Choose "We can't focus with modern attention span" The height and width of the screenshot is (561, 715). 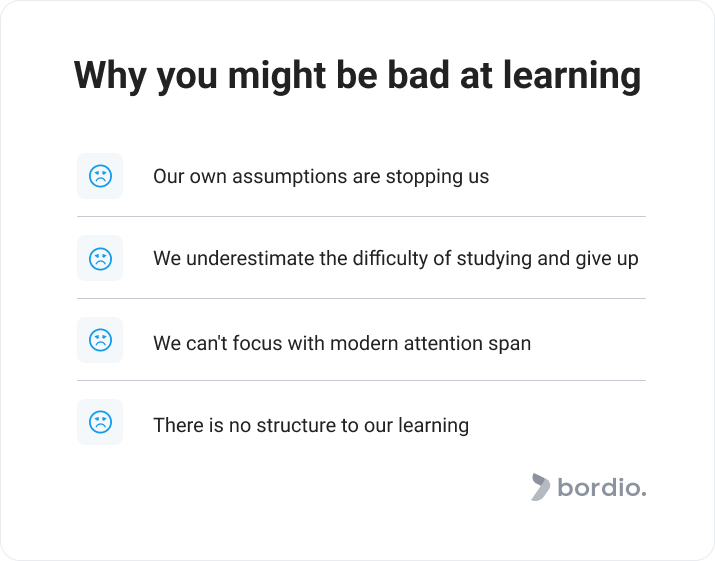(x=342, y=343)
